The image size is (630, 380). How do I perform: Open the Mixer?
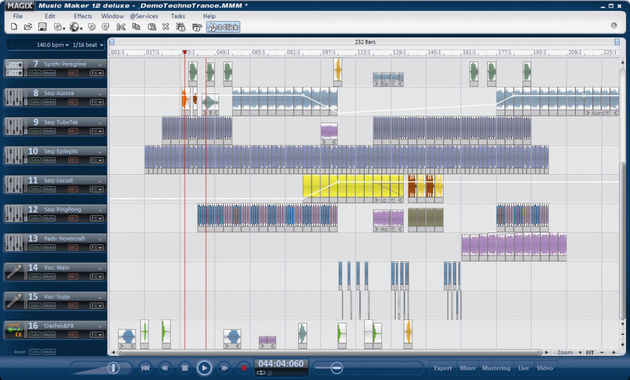coord(467,368)
